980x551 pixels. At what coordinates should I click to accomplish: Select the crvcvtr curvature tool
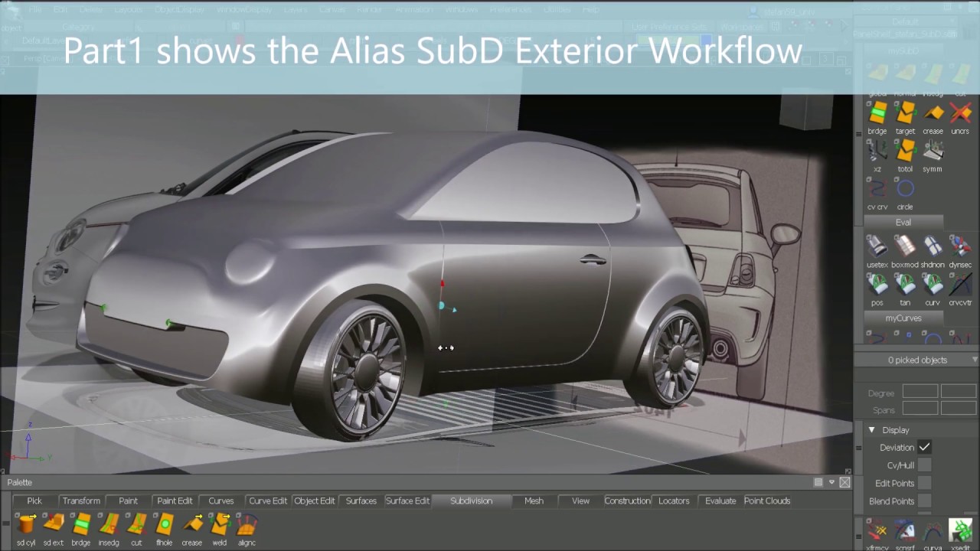pos(960,285)
